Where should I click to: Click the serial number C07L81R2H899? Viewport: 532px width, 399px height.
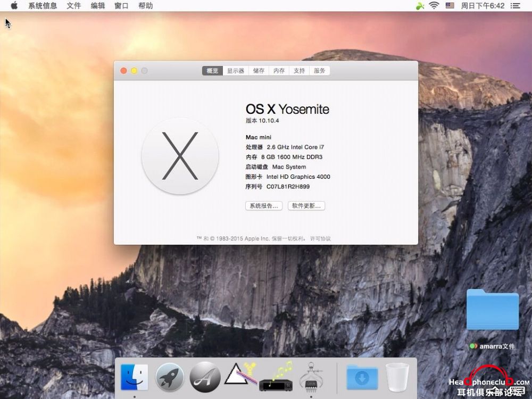[288, 187]
